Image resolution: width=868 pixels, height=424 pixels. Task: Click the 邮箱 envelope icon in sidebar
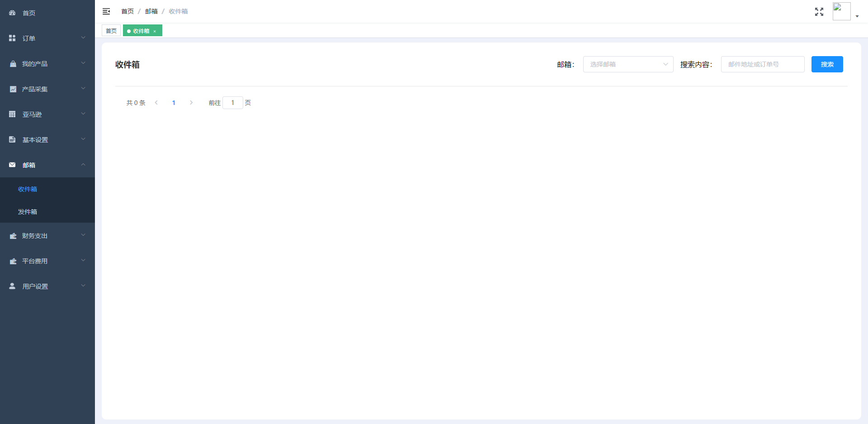pos(12,165)
